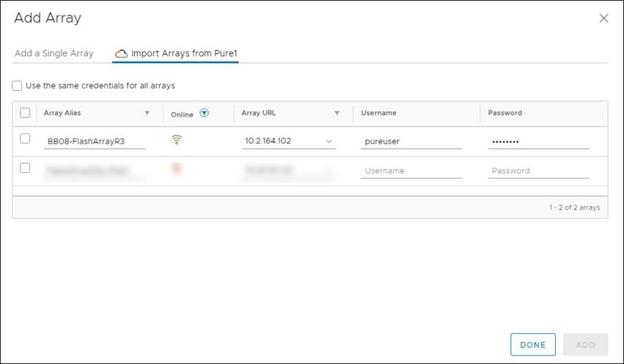
Task: Check the second array row checkbox
Action: pos(25,168)
